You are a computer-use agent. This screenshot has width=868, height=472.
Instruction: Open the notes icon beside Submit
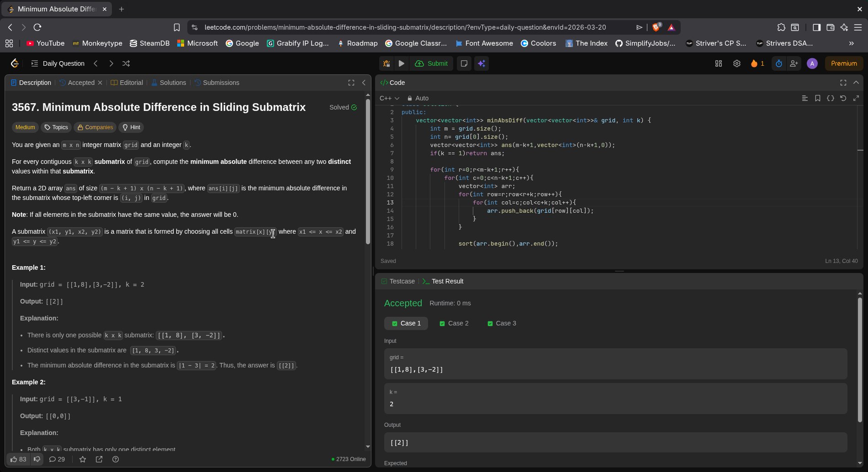point(464,63)
